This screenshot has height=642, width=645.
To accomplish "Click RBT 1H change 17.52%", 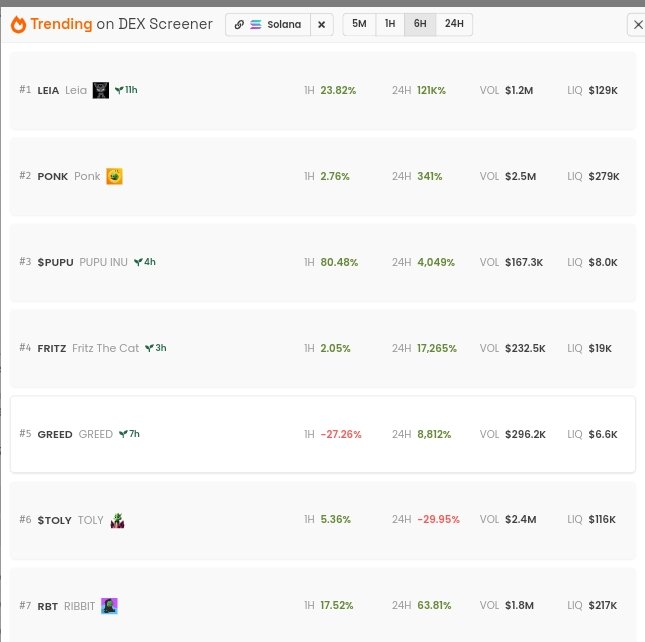I will [337, 605].
